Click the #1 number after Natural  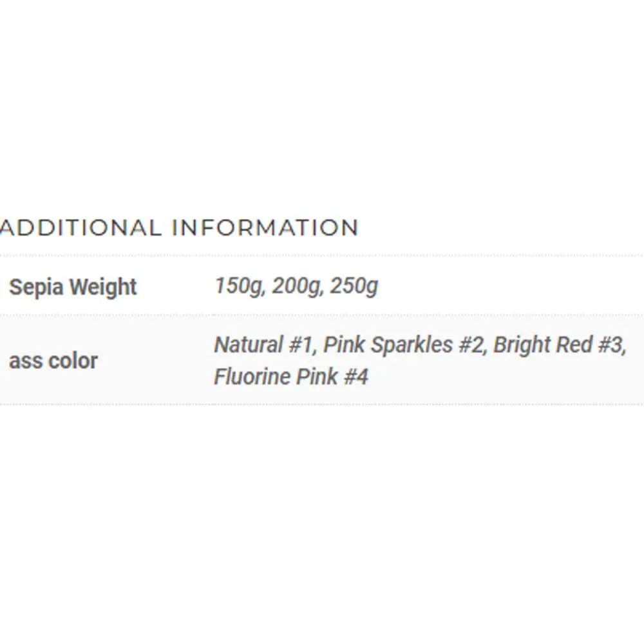click(x=299, y=345)
